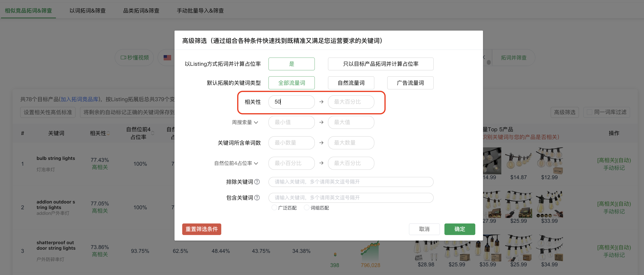Select the 广泛匹配 radio option
Screen dimensions: 644x275
click(274, 208)
